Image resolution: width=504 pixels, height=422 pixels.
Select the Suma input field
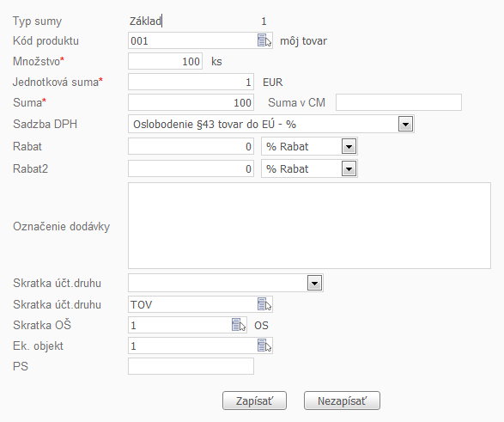tap(191, 102)
